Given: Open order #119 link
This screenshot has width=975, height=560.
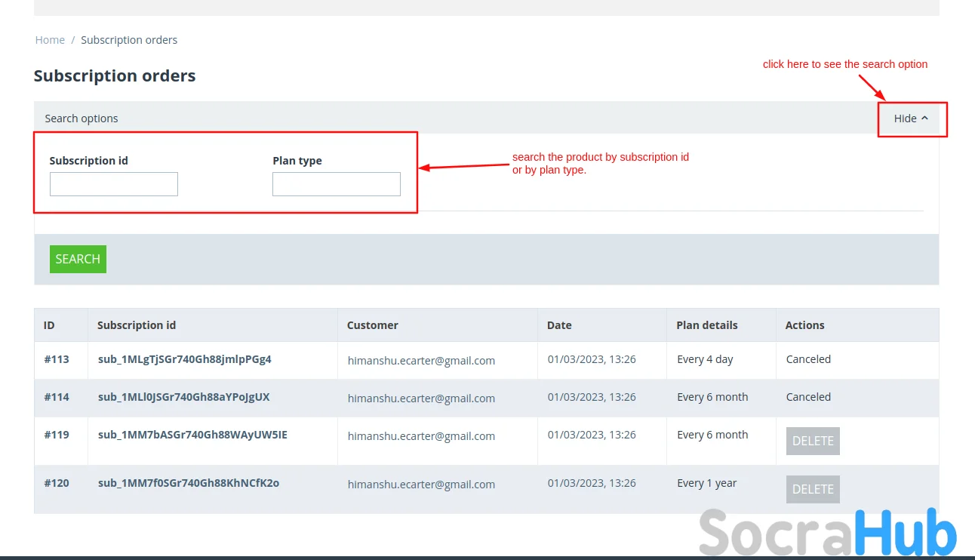Looking at the screenshot, I should click(57, 435).
